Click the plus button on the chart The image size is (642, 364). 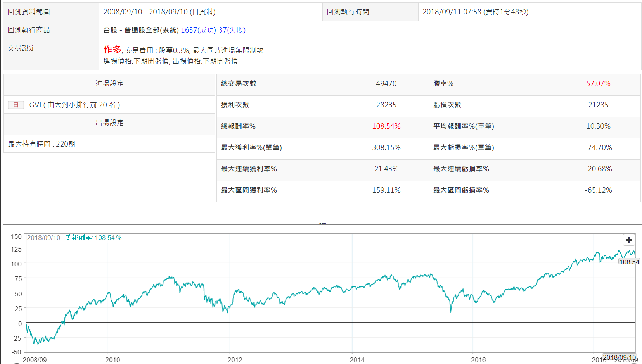[628, 240]
